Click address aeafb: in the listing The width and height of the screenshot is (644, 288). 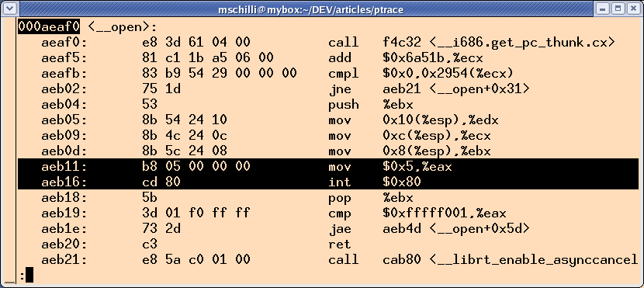(x=64, y=74)
